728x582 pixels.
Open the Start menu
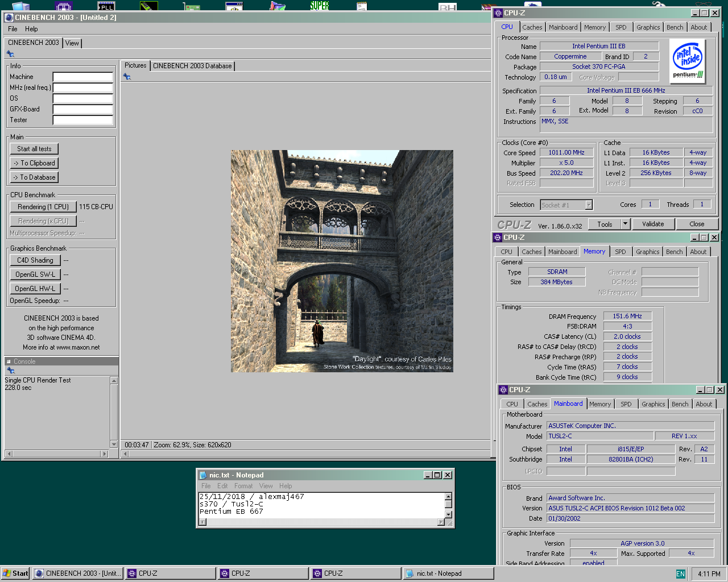[x=15, y=573]
